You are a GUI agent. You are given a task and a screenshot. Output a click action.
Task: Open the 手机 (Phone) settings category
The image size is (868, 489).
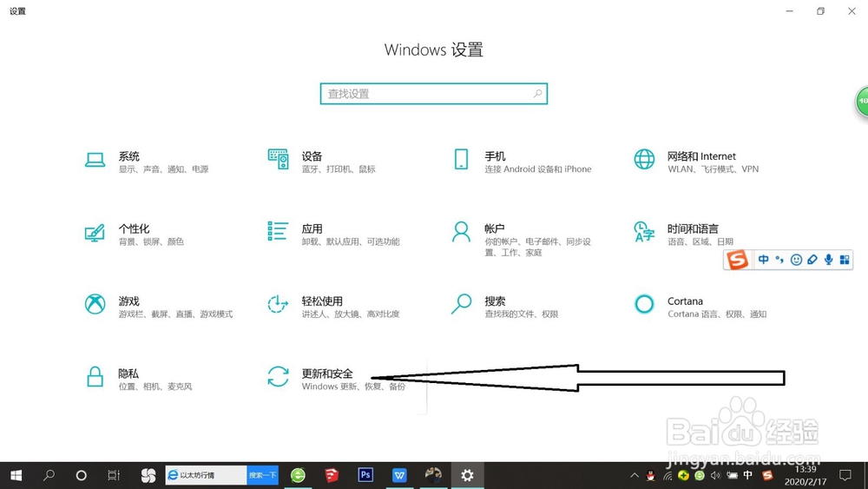pyautogui.click(x=522, y=162)
